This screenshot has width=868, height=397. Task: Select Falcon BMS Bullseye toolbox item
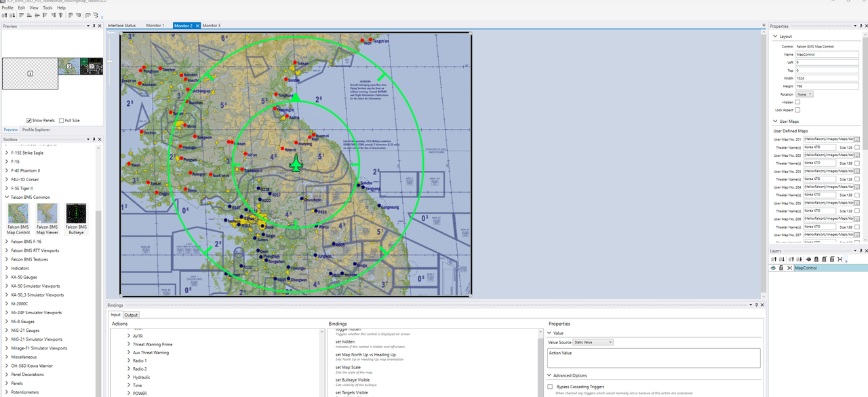76,219
